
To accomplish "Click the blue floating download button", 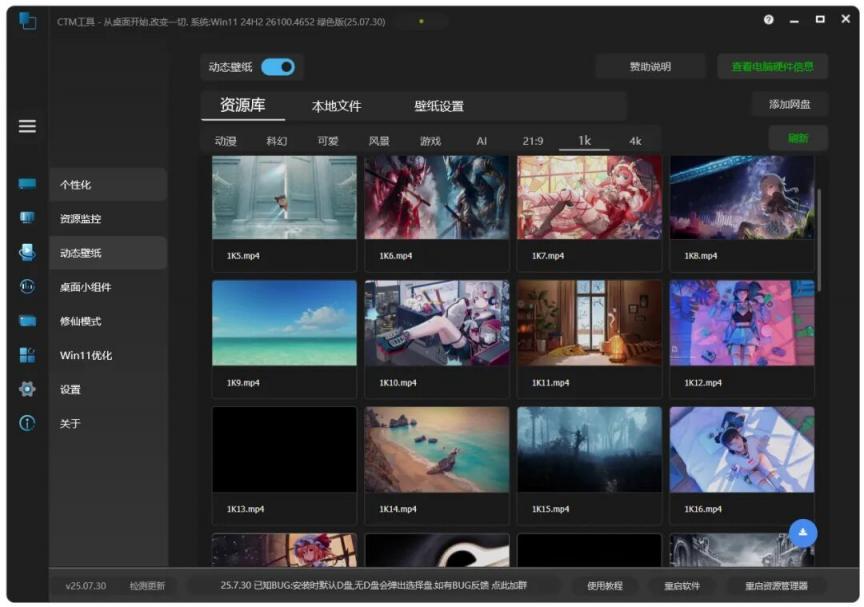I will [x=802, y=533].
